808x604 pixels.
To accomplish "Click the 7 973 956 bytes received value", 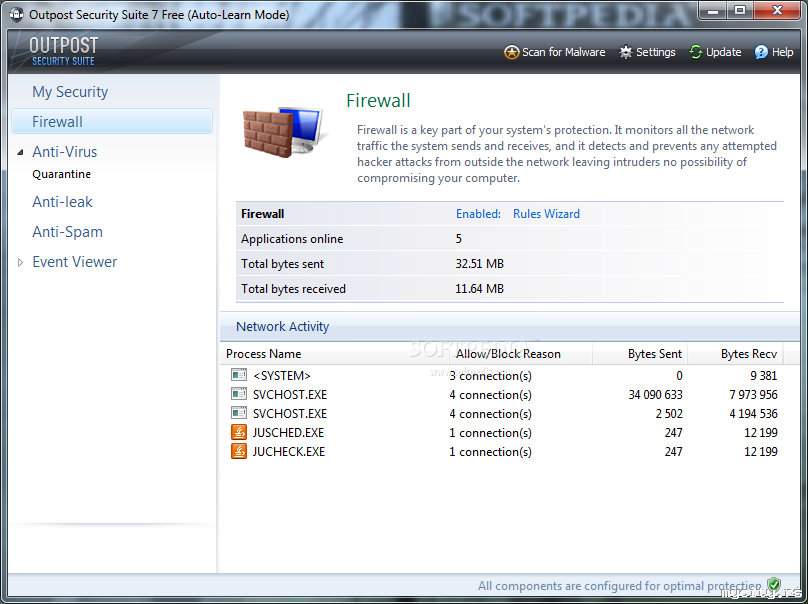I will [x=753, y=395].
